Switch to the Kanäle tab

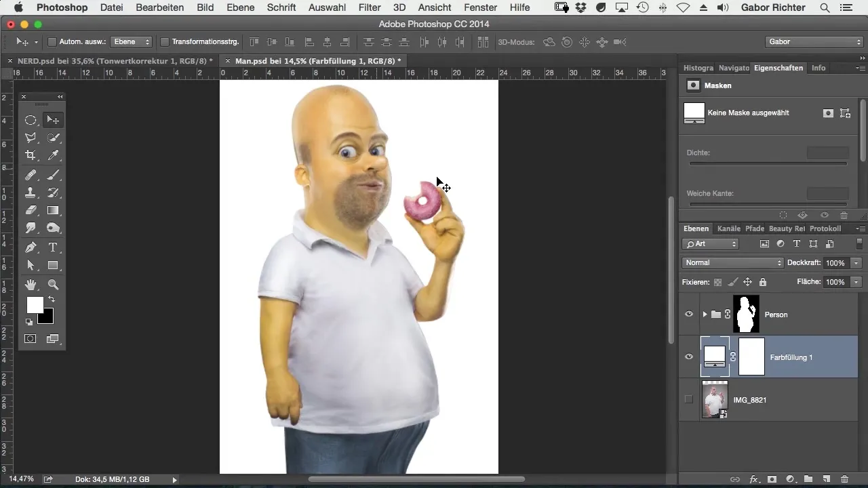(x=728, y=229)
